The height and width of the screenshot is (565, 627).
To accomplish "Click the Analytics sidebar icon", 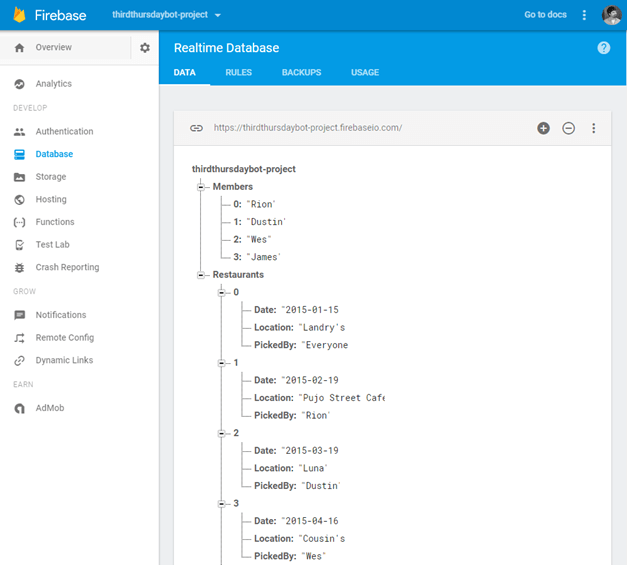I will pyautogui.click(x=19, y=84).
